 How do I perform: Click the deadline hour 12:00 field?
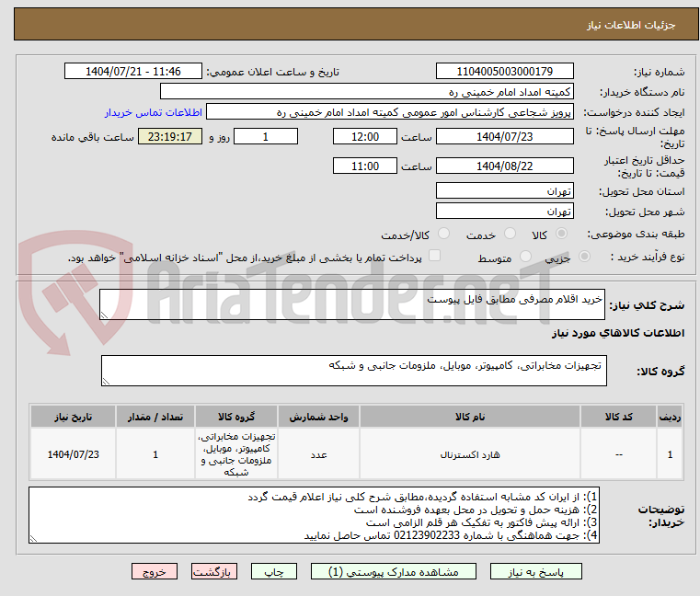point(365,137)
